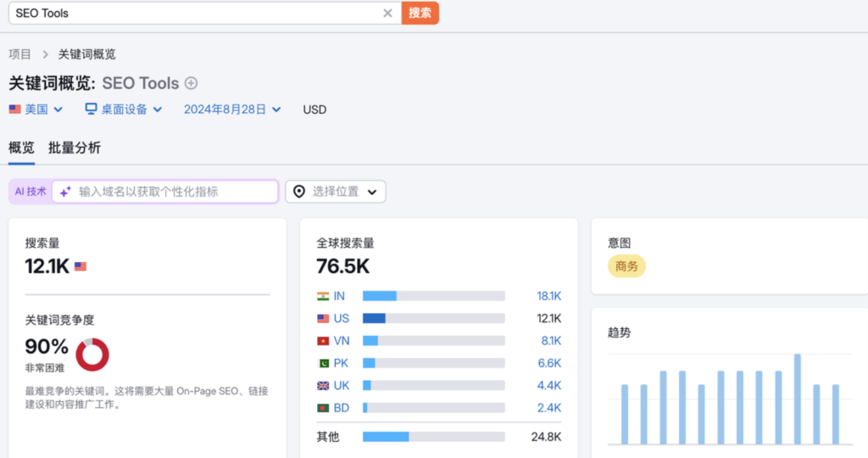The height and width of the screenshot is (458, 868).
Task: Click the tallest bar in the 趋势 chart
Action: [x=798, y=399]
